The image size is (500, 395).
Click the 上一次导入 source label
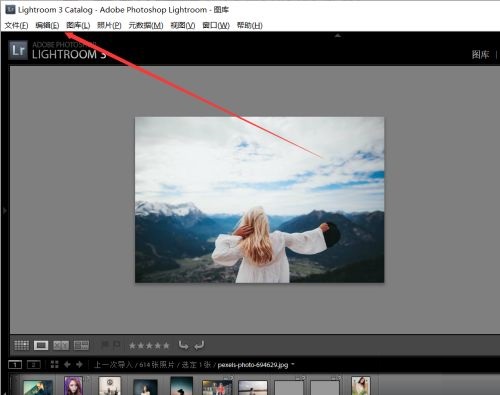click(x=113, y=365)
